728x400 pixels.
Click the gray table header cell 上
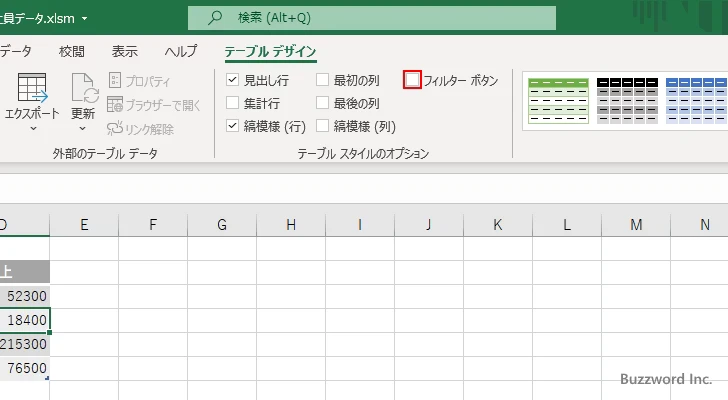pos(25,272)
